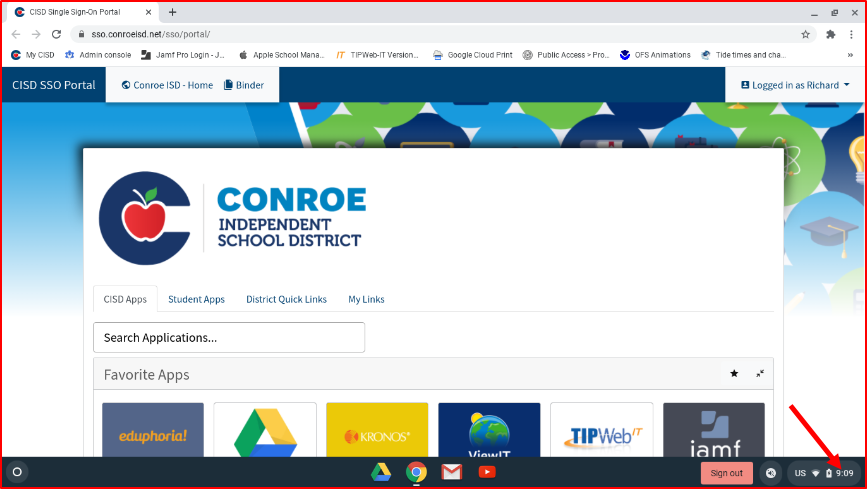Open the My Links tab

click(366, 299)
